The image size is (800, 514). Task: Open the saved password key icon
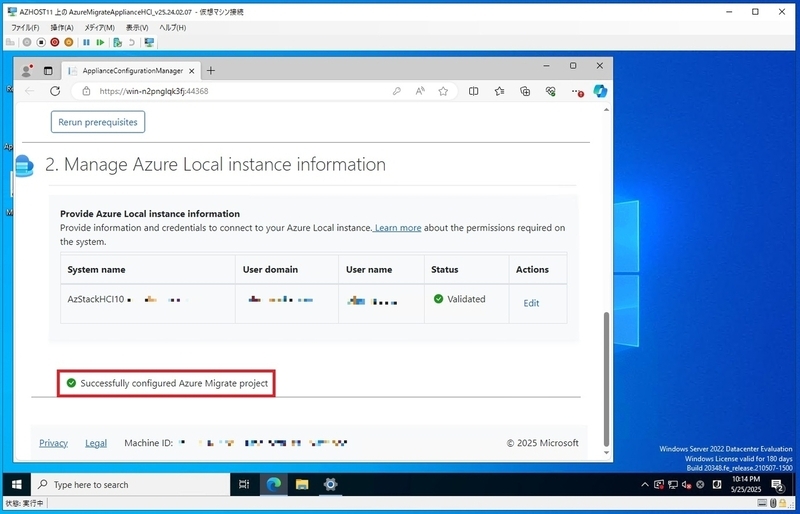396,91
